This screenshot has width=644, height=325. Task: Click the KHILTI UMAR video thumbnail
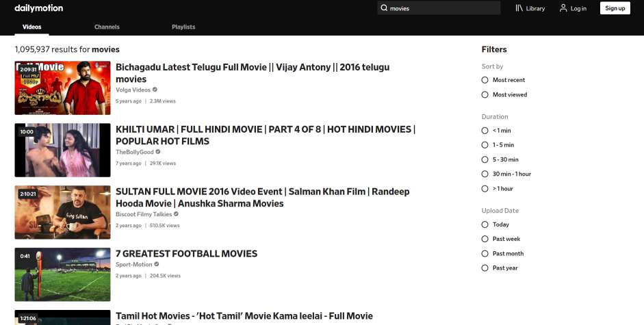(x=62, y=150)
